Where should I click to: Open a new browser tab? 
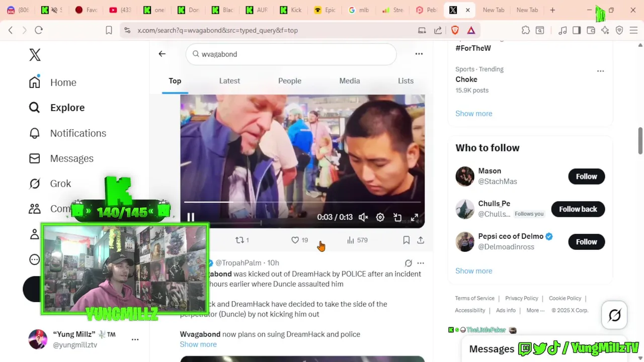point(552,10)
